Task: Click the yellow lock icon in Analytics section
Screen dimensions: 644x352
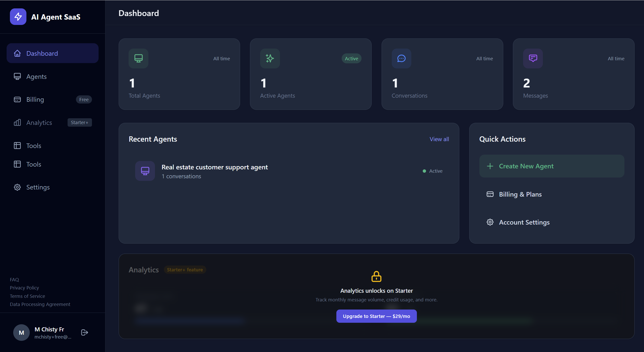Action: pyautogui.click(x=376, y=276)
